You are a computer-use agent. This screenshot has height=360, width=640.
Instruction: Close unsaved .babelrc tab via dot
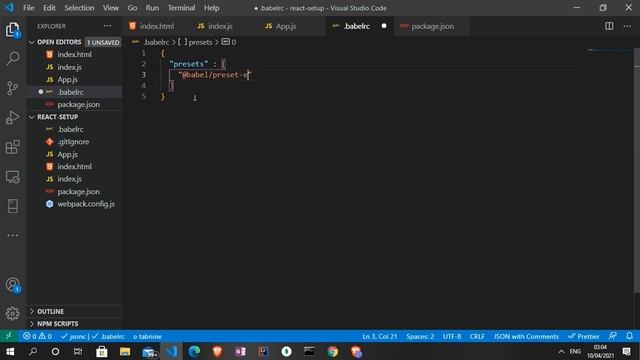(x=384, y=26)
